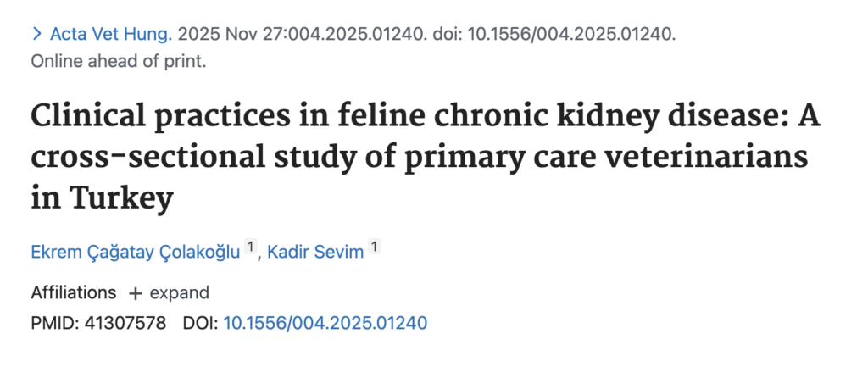Open author Kadir Sevim's link

(316, 252)
